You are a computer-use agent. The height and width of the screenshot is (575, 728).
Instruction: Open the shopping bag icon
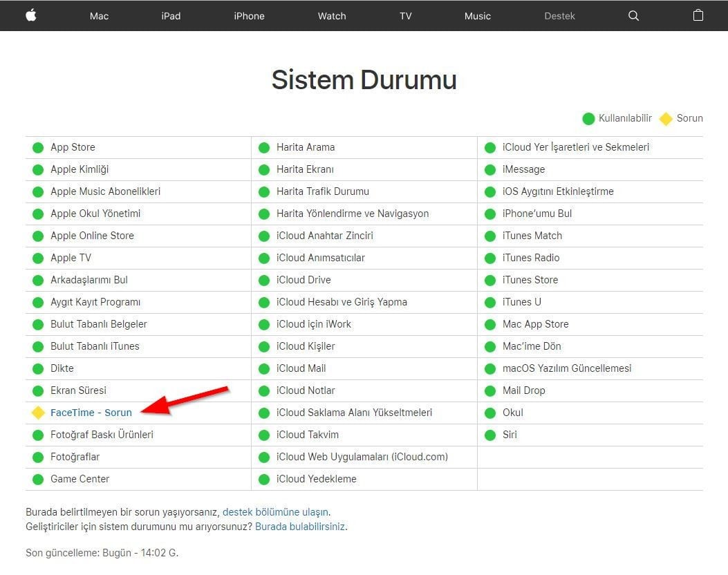698,15
